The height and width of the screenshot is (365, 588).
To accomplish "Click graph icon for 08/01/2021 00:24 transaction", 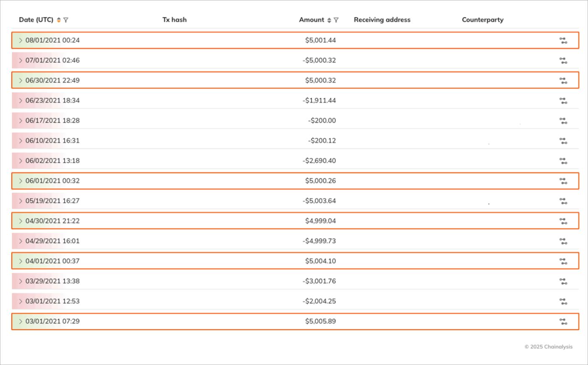I will tap(563, 41).
